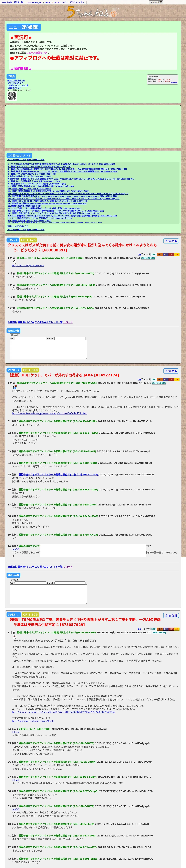186x868 pixels.
Task: Click the QR code image in ご案内
Action: pyautogui.click(x=12, y=96)
